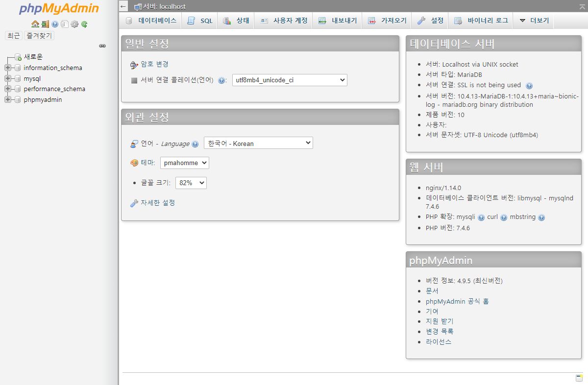Click database icon beside performance_schema
This screenshot has width=588, height=385.
18,89
